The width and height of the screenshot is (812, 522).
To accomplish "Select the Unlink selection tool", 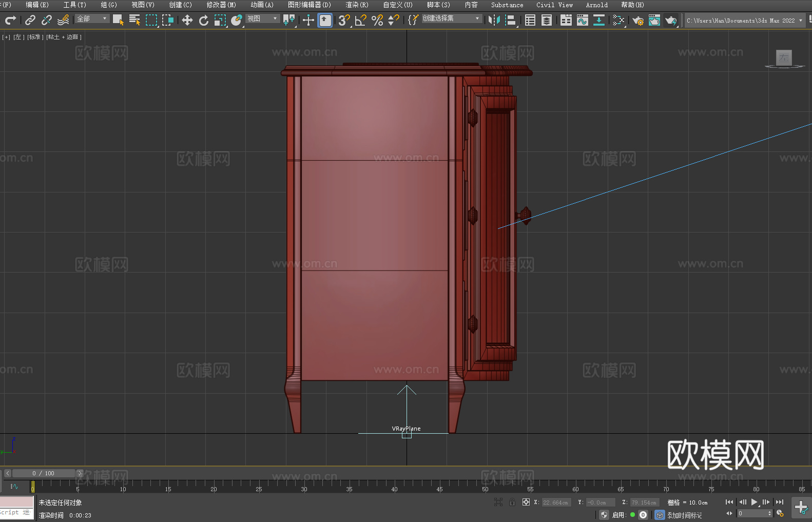I will pos(47,20).
